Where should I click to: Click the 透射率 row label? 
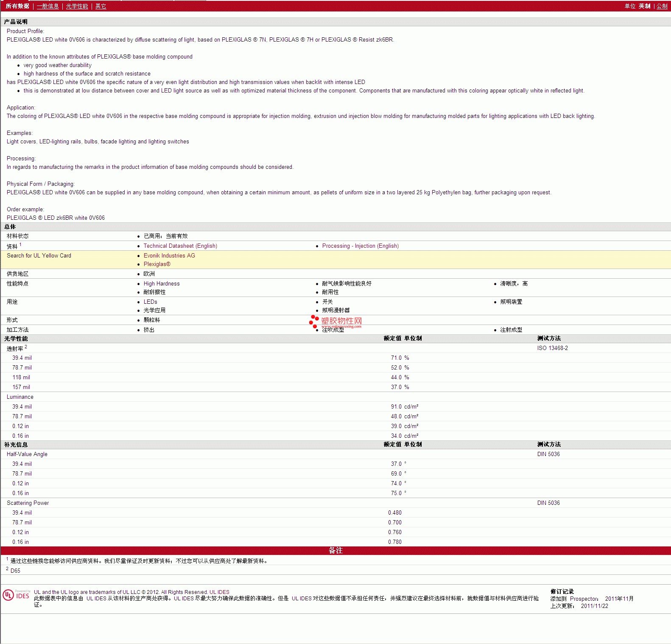click(x=15, y=348)
